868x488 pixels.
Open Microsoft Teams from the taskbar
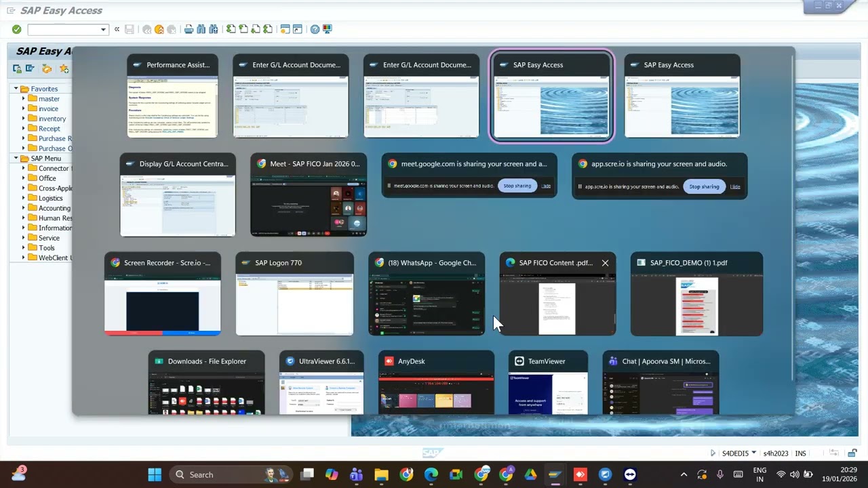tap(356, 474)
